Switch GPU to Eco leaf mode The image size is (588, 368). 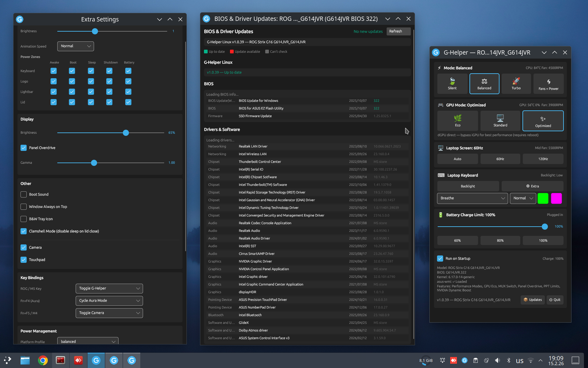coord(458,118)
